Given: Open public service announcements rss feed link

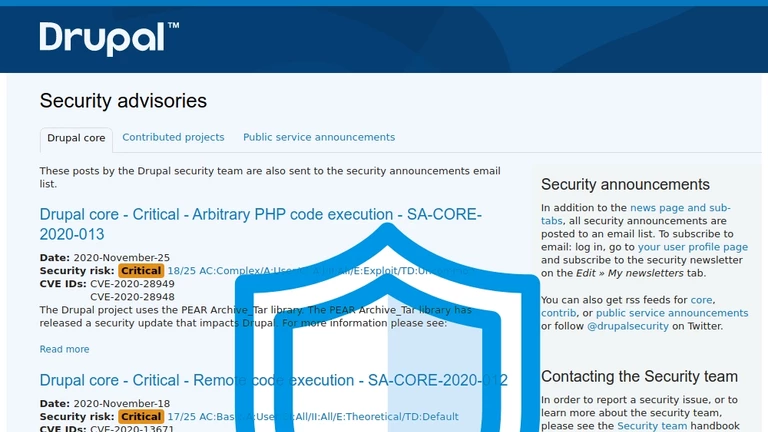Looking at the screenshot, I should pos(672,313).
